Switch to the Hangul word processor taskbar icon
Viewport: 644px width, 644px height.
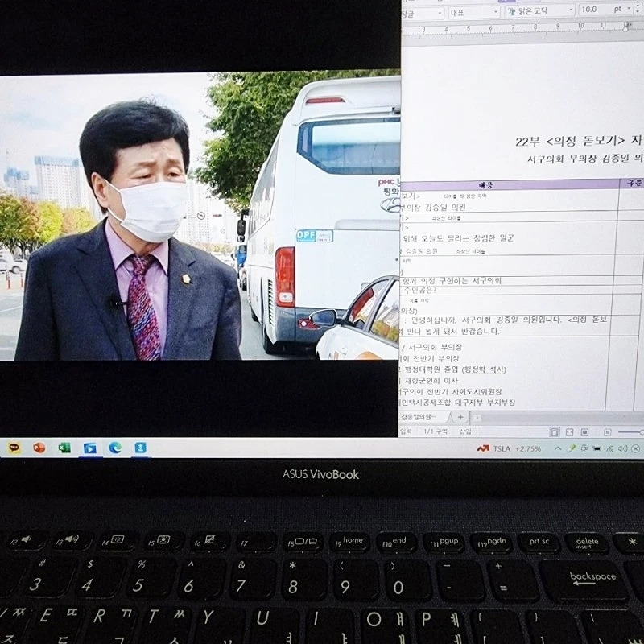click(140, 448)
